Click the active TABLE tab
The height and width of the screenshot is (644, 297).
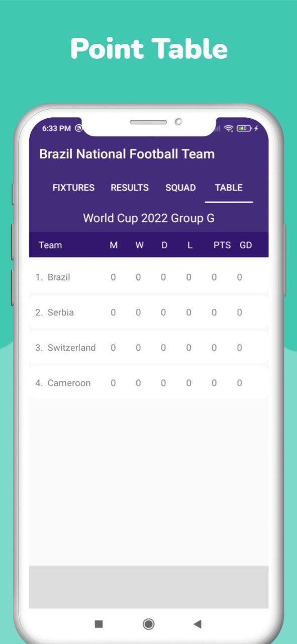tap(229, 188)
